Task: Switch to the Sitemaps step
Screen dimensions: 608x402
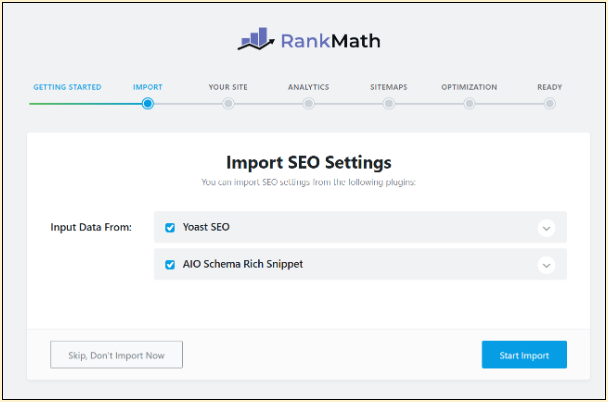Action: [389, 87]
